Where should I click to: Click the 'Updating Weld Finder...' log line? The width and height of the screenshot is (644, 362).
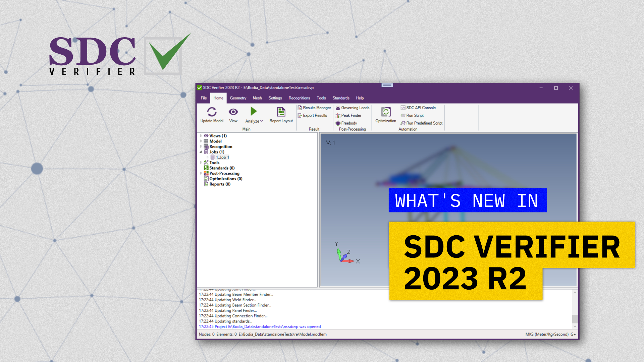(227, 300)
